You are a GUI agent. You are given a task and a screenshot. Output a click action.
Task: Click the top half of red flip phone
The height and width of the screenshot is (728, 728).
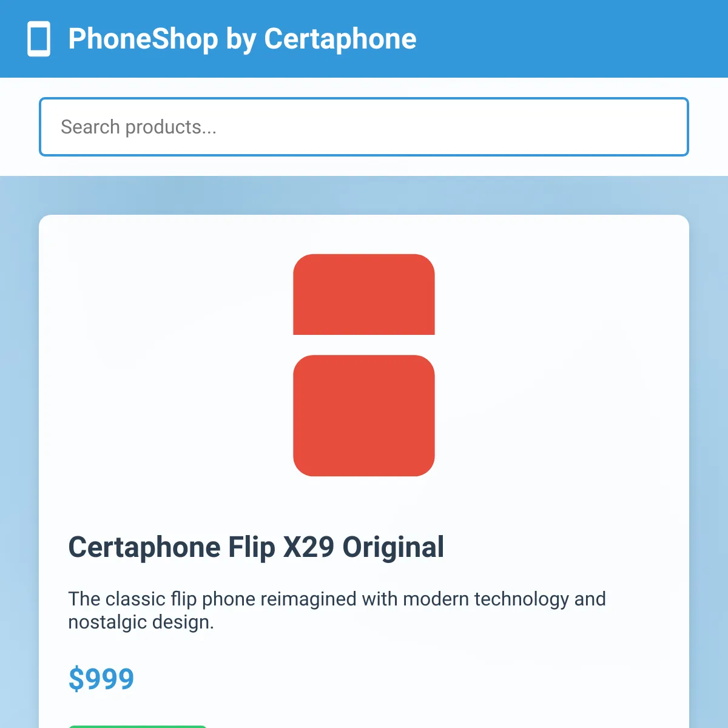point(364,294)
